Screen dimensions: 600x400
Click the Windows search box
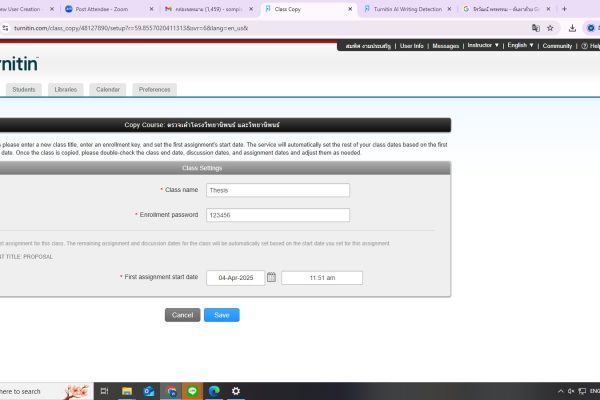[x=47, y=391]
